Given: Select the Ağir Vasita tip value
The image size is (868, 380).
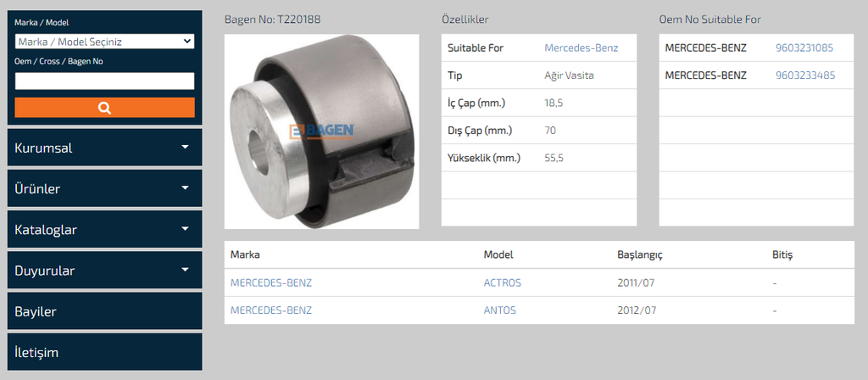Looking at the screenshot, I should pyautogui.click(x=569, y=75).
